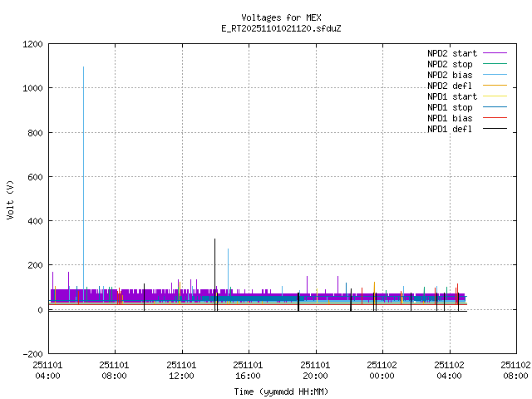The image size is (532, 399).
Task: Click the 'Volt (V)' y-axis label
Action: coord(10,199)
